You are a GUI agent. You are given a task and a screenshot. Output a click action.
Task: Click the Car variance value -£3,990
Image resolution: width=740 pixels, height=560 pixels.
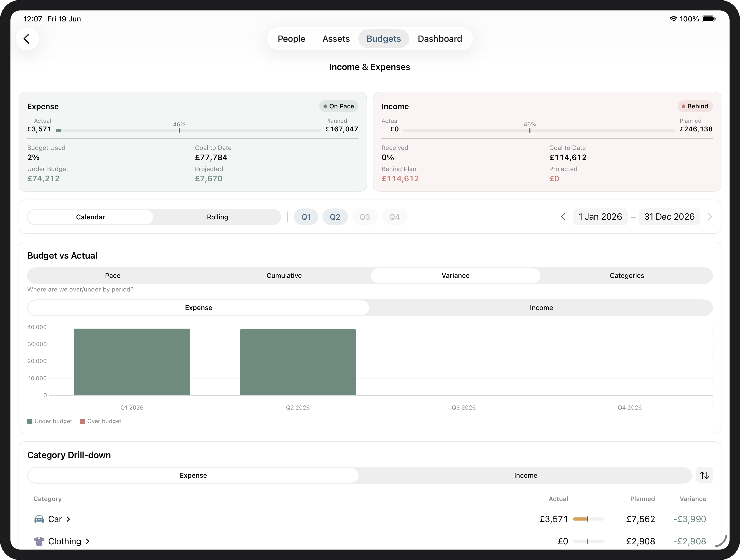click(x=690, y=519)
